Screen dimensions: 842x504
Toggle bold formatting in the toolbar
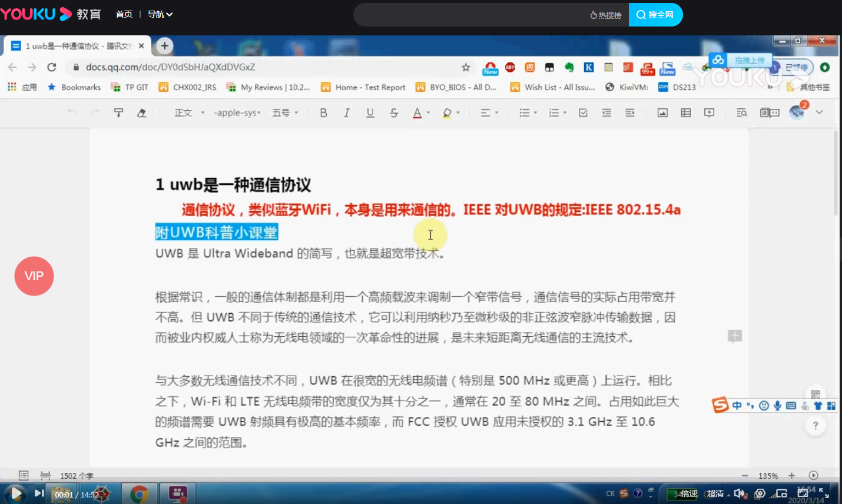pyautogui.click(x=323, y=112)
